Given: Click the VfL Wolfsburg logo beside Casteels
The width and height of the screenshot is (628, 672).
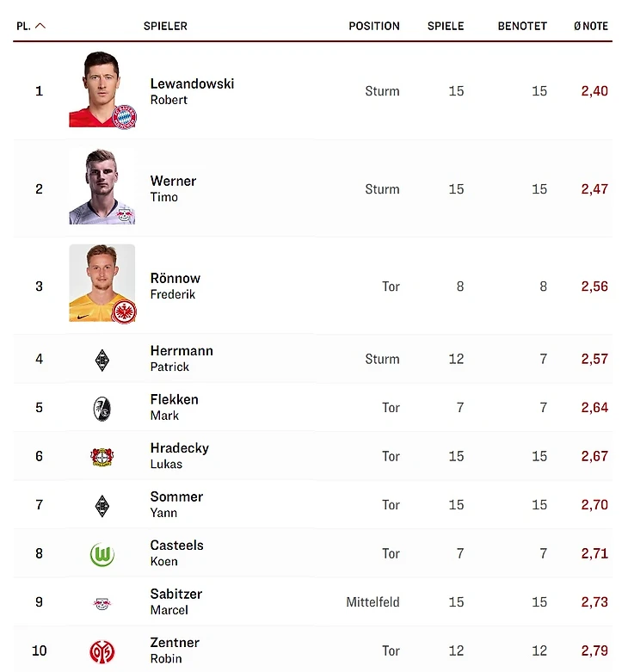Looking at the screenshot, I should pos(102,555).
